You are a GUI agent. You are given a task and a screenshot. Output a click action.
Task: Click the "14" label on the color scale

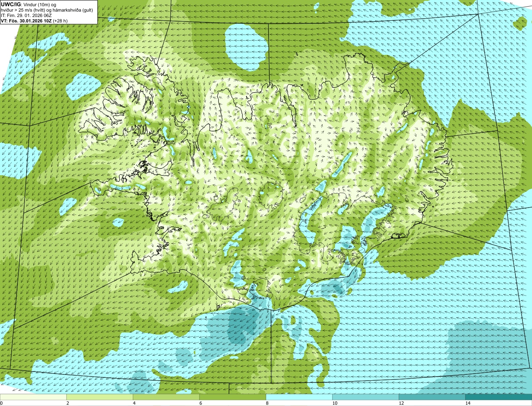tap(468, 403)
